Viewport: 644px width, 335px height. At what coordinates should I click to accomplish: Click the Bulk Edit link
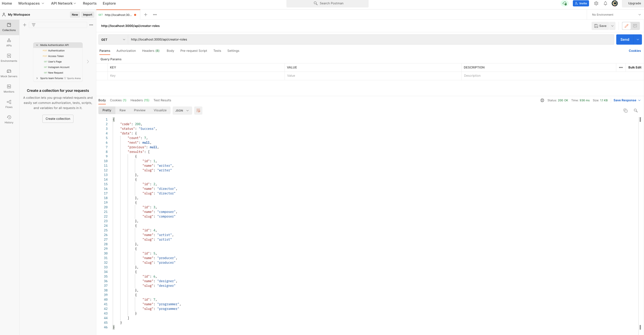(x=635, y=67)
